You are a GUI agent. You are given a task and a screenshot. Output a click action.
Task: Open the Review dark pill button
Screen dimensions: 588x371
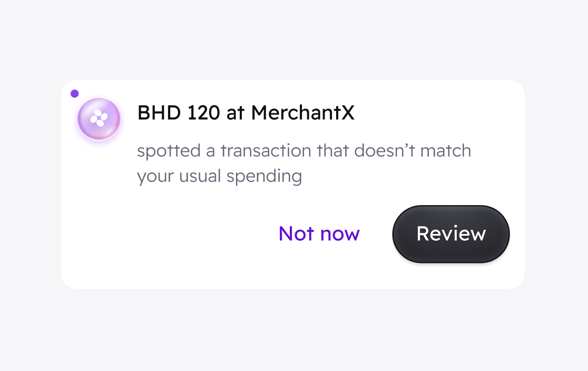[x=451, y=234]
